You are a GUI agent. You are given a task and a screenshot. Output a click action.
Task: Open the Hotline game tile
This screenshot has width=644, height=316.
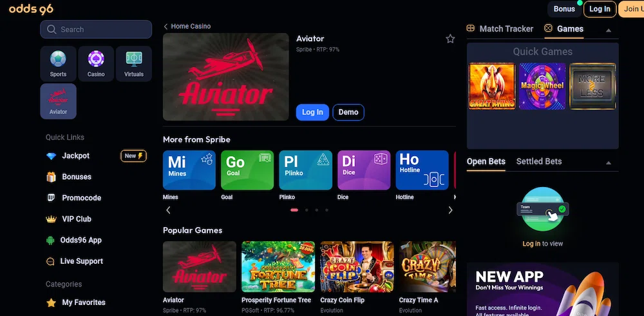click(422, 170)
